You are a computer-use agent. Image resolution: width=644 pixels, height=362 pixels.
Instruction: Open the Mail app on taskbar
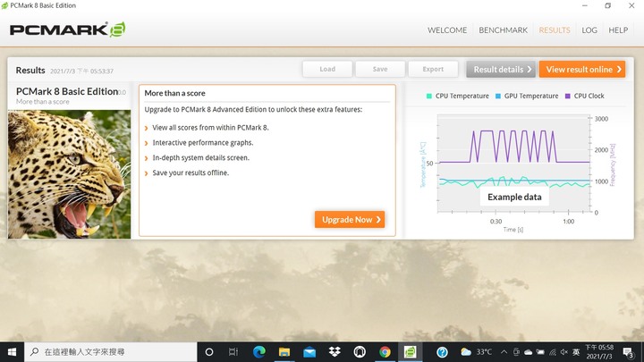[309, 352]
